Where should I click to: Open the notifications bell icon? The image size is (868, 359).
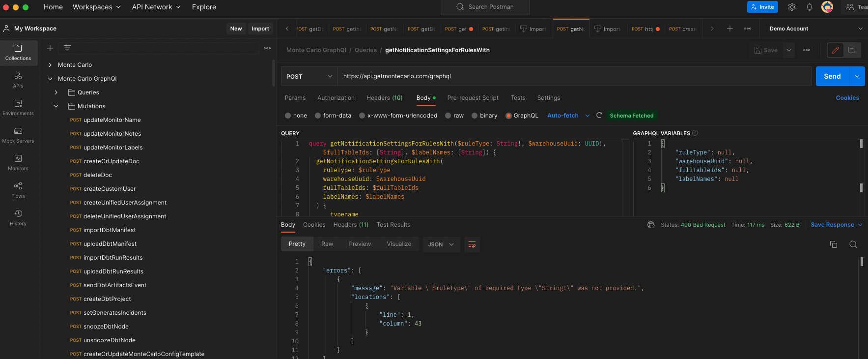tap(810, 7)
